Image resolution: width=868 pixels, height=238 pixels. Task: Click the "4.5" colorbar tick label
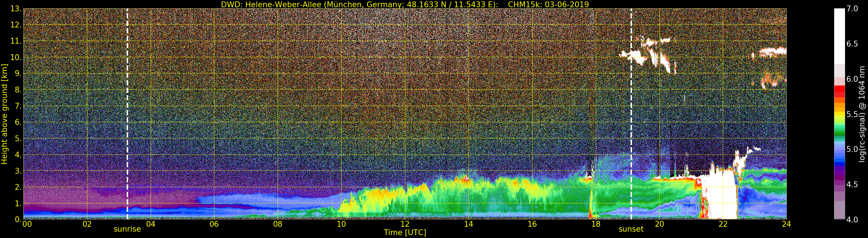[x=852, y=185]
